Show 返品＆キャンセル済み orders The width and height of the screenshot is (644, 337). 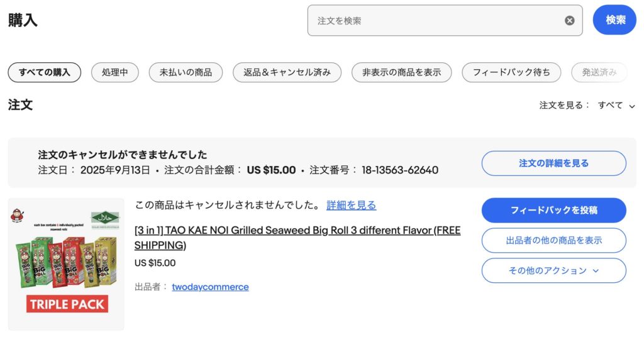tap(287, 72)
